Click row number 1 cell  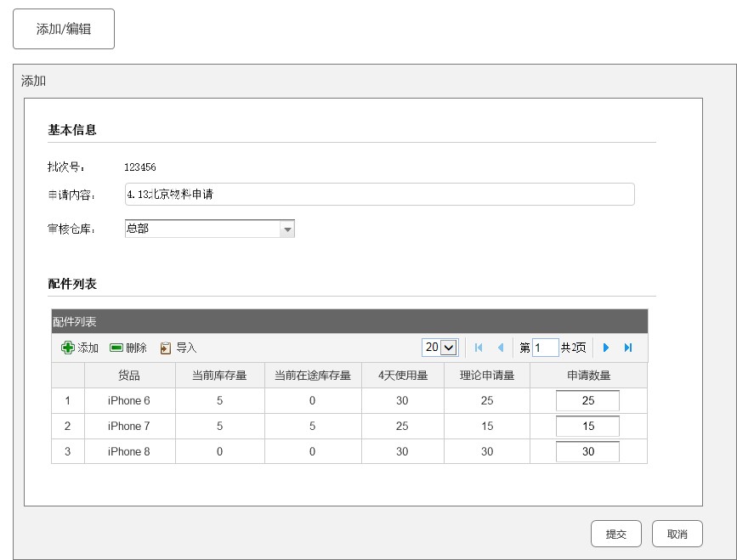(68, 401)
